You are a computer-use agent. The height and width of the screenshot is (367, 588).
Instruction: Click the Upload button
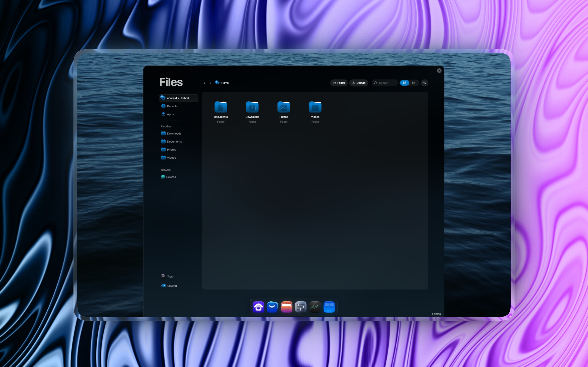pos(359,83)
